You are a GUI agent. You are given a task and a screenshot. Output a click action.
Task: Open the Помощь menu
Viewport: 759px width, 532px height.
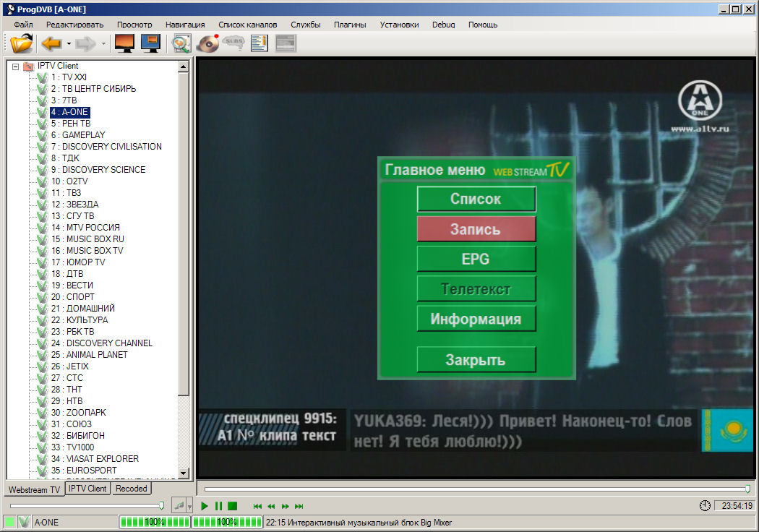[483, 25]
